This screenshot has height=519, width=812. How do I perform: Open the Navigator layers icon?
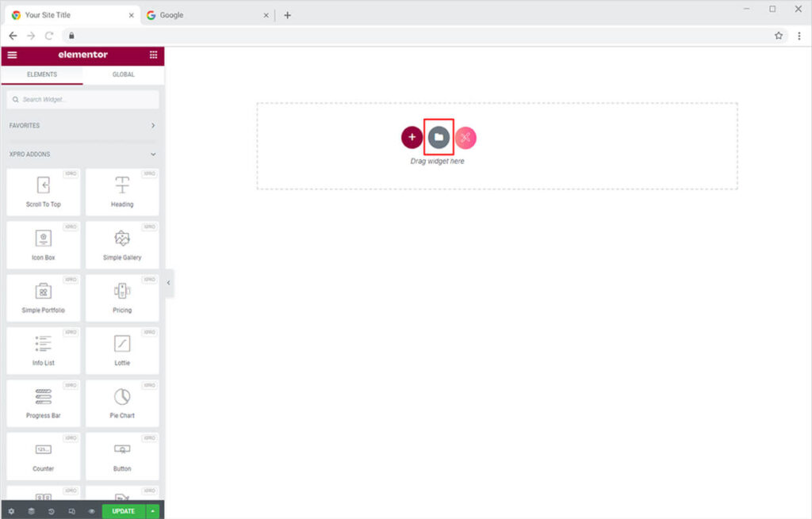31,511
